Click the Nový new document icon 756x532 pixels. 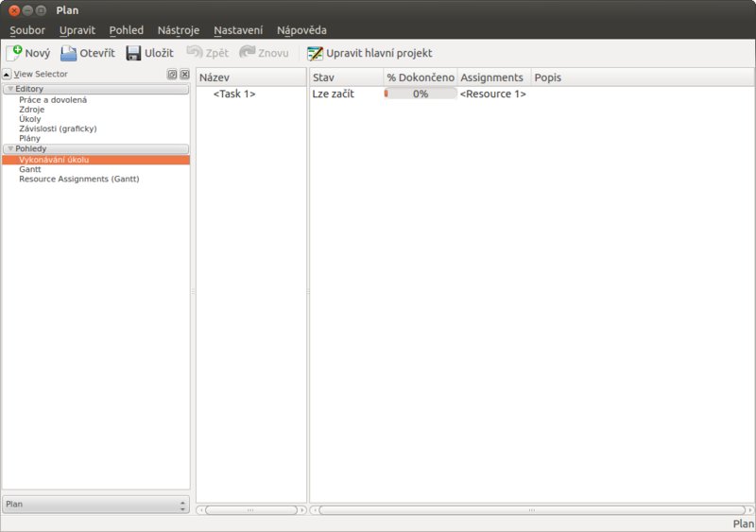[14, 54]
